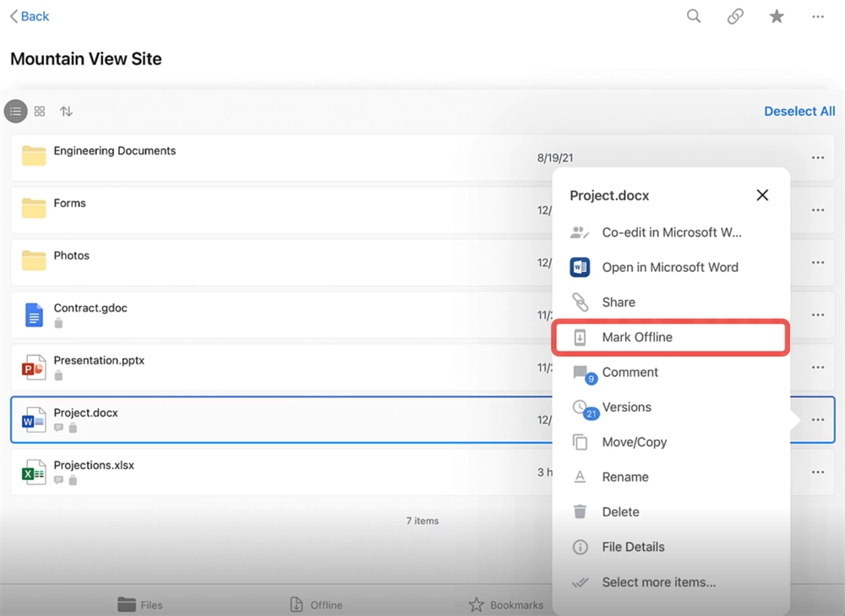Click the Delete trash option

pyautogui.click(x=620, y=512)
